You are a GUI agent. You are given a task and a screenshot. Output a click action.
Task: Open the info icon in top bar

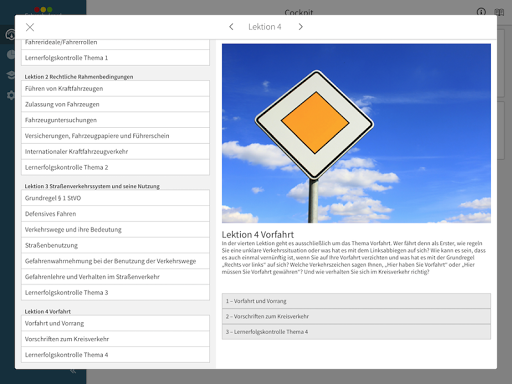pos(481,12)
